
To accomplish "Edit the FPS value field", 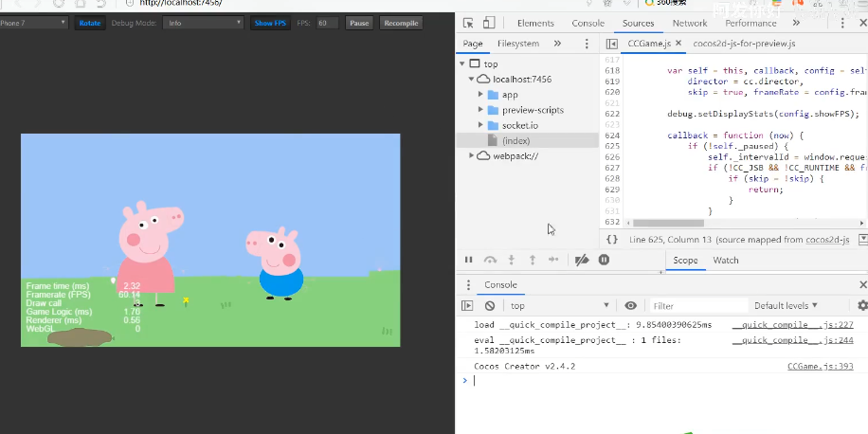I will click(327, 24).
